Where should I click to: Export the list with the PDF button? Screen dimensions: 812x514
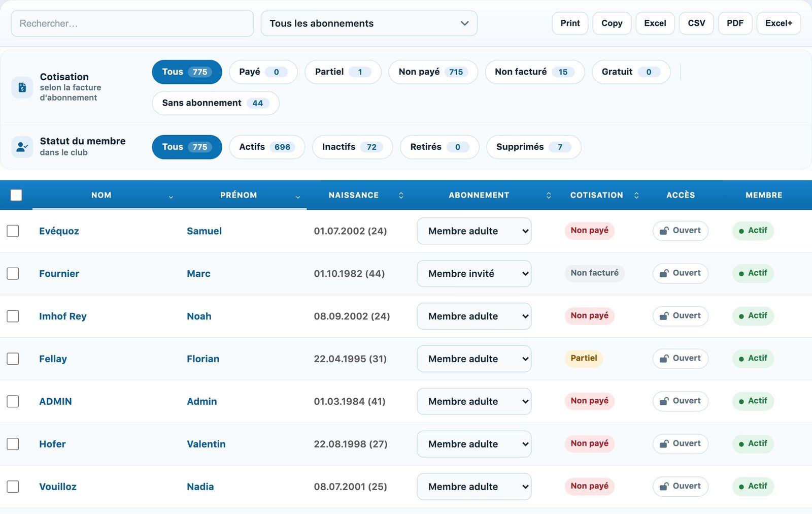[735, 23]
